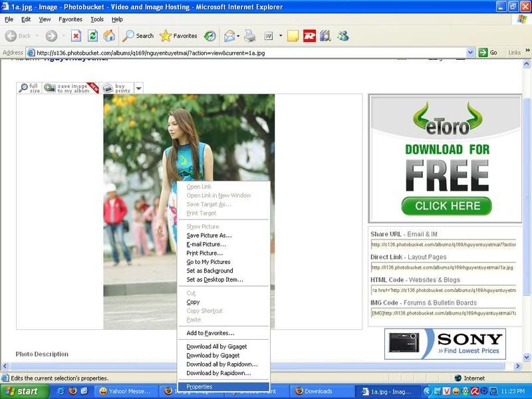Choose Print Picture in context menu
This screenshot has width=532, height=399.
pos(223,253)
